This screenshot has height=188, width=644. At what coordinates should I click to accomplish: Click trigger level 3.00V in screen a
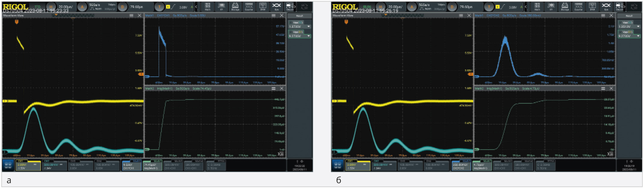183,7
